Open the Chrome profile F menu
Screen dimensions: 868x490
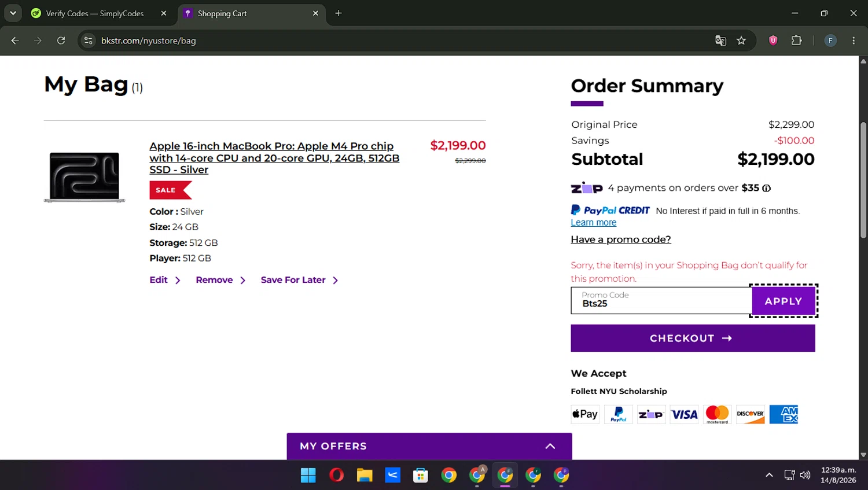click(x=830, y=40)
